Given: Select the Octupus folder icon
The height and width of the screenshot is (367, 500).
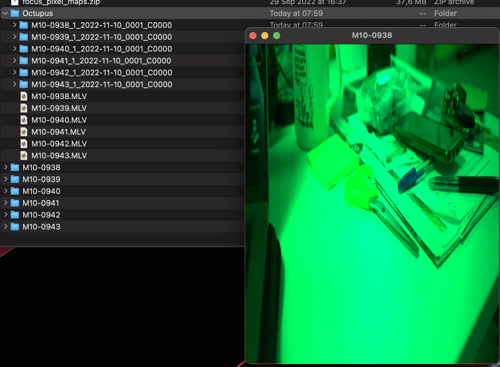Looking at the screenshot, I should [x=15, y=13].
